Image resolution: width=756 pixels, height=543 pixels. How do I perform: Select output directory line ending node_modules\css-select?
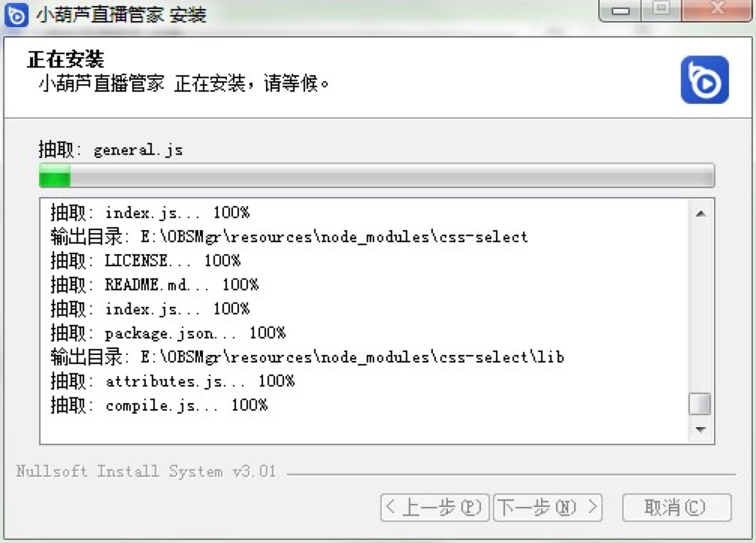click(x=289, y=236)
